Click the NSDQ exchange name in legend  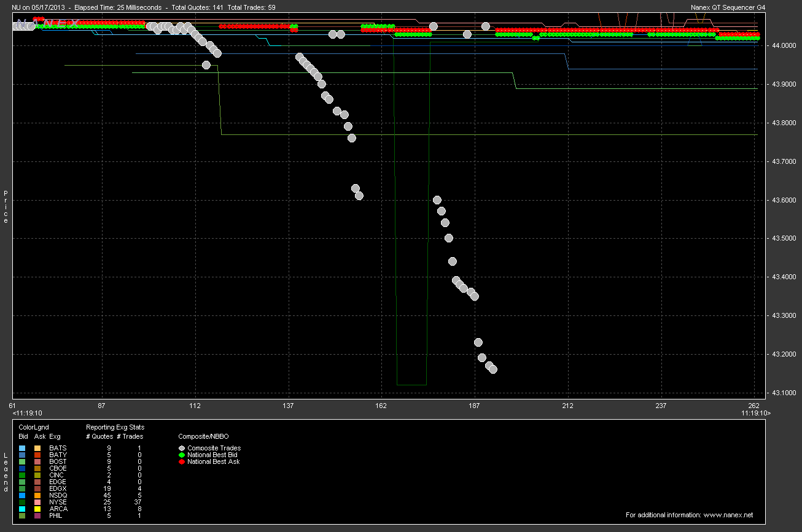pos(58,496)
